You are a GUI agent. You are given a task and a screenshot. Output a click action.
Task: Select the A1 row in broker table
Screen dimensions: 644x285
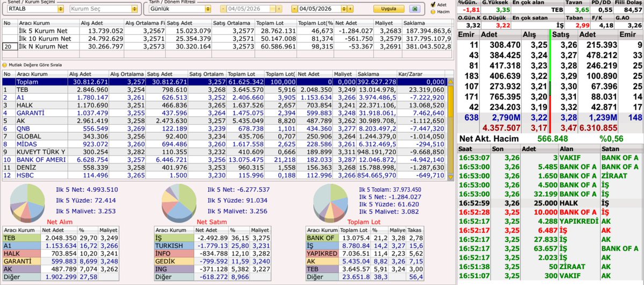pos(225,97)
